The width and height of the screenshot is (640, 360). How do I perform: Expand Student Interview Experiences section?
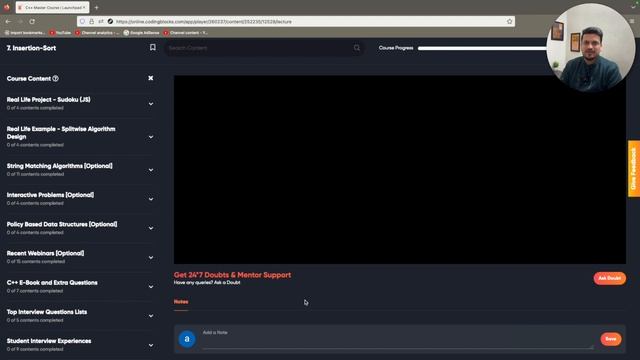tap(151, 345)
